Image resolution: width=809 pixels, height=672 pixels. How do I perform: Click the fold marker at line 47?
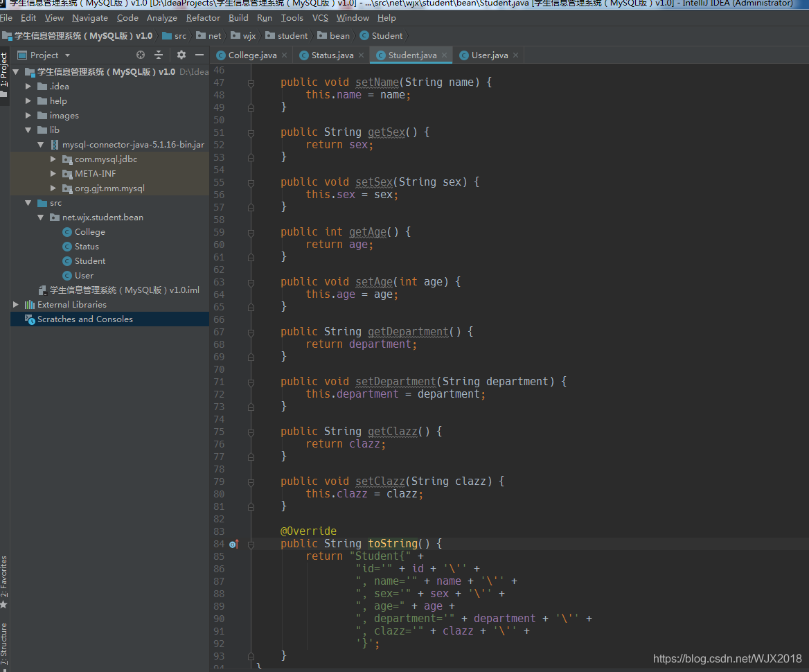pyautogui.click(x=251, y=83)
